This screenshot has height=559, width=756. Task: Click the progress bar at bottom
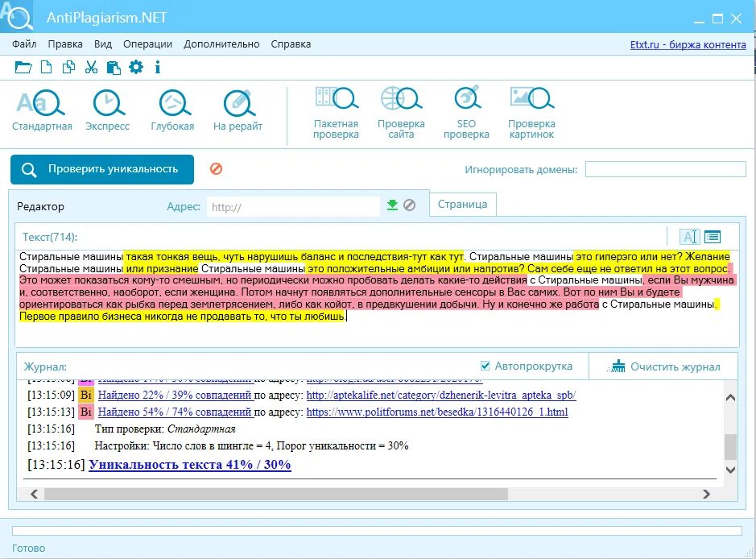coord(377,531)
